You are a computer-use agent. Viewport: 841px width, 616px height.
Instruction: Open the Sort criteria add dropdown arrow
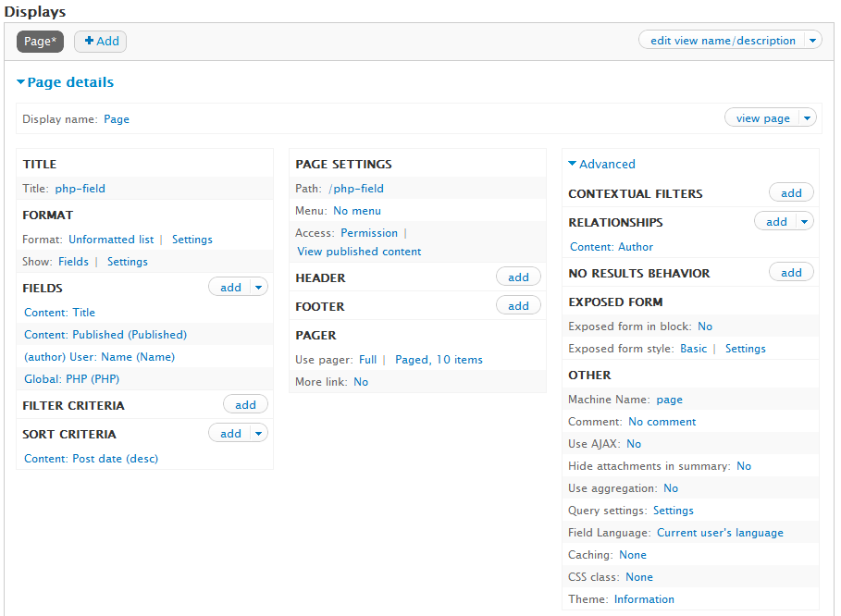tap(258, 434)
